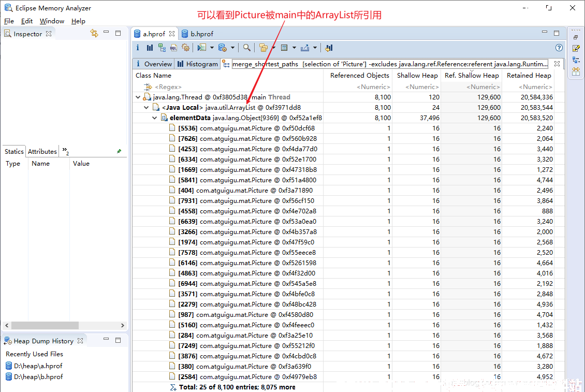The height and width of the screenshot is (392, 585).
Task: Open recent file D:\heap\b.hprof
Action: pos(34,376)
